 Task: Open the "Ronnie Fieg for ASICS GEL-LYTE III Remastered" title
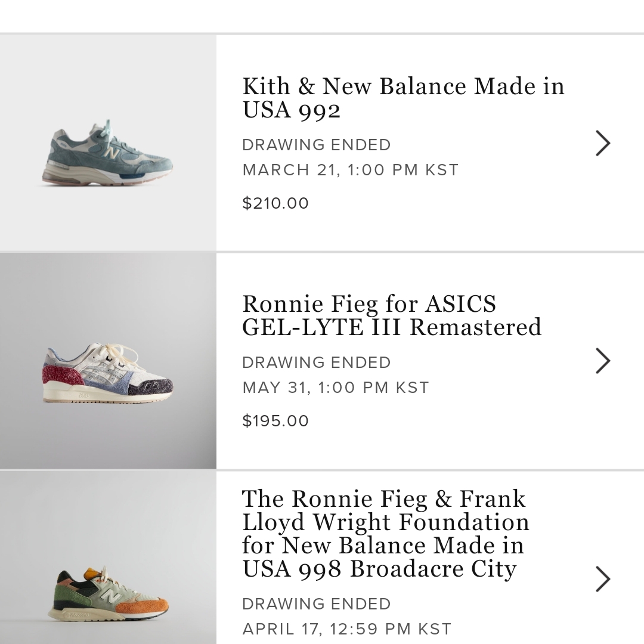click(392, 315)
